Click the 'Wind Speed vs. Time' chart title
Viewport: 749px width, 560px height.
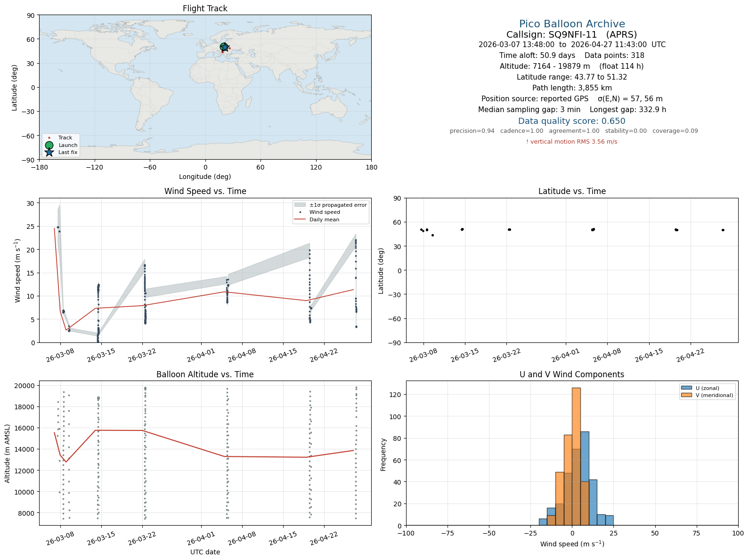205,191
